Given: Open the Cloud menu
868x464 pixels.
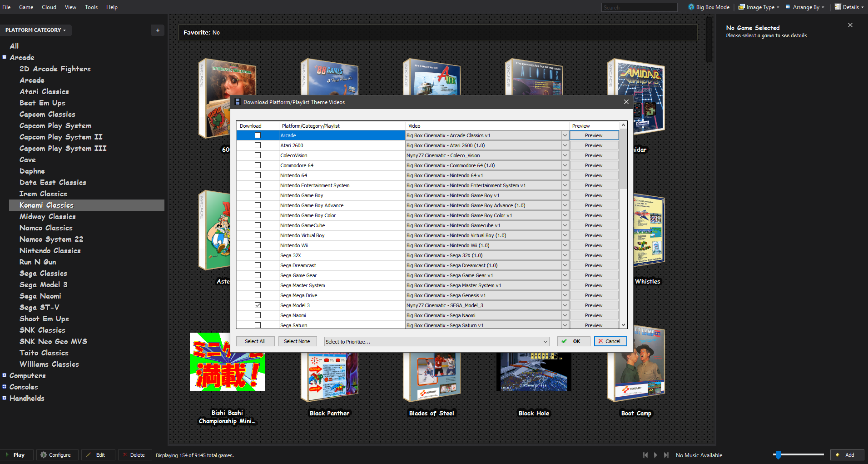Looking at the screenshot, I should [49, 7].
